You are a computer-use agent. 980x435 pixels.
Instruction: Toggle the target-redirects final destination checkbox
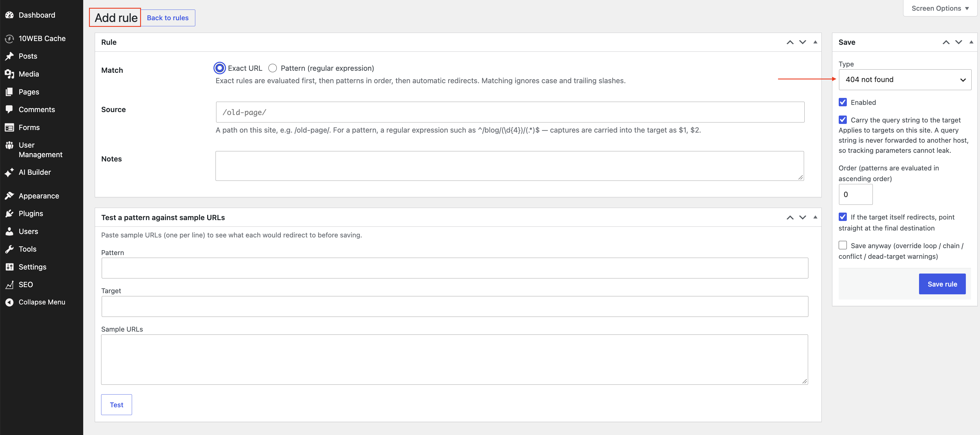tap(843, 217)
